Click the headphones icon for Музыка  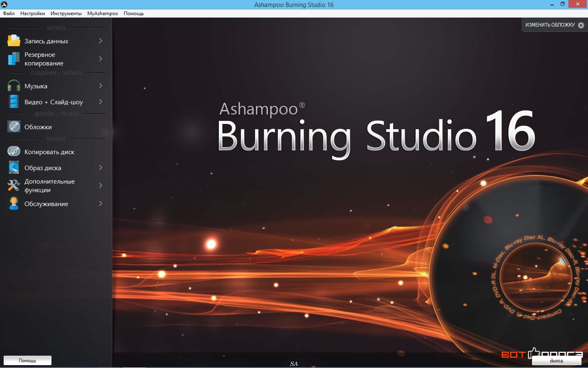click(x=13, y=86)
